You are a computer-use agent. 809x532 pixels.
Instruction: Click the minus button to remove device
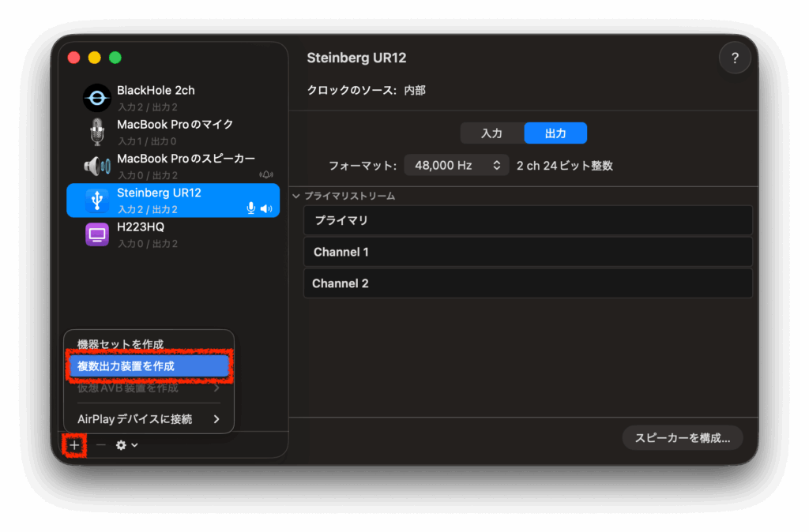click(101, 445)
